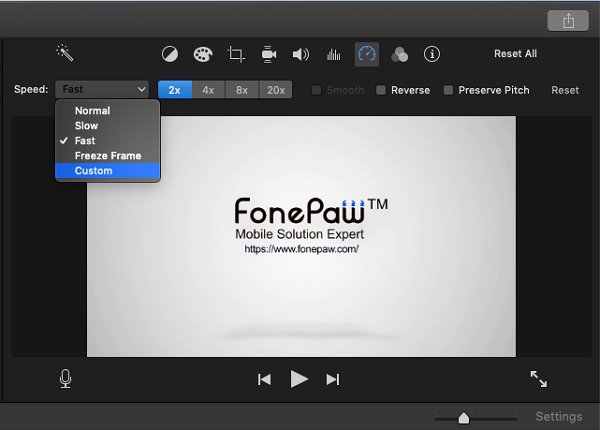Select the 2x speed segment
This screenshot has width=600, height=430.
[175, 90]
